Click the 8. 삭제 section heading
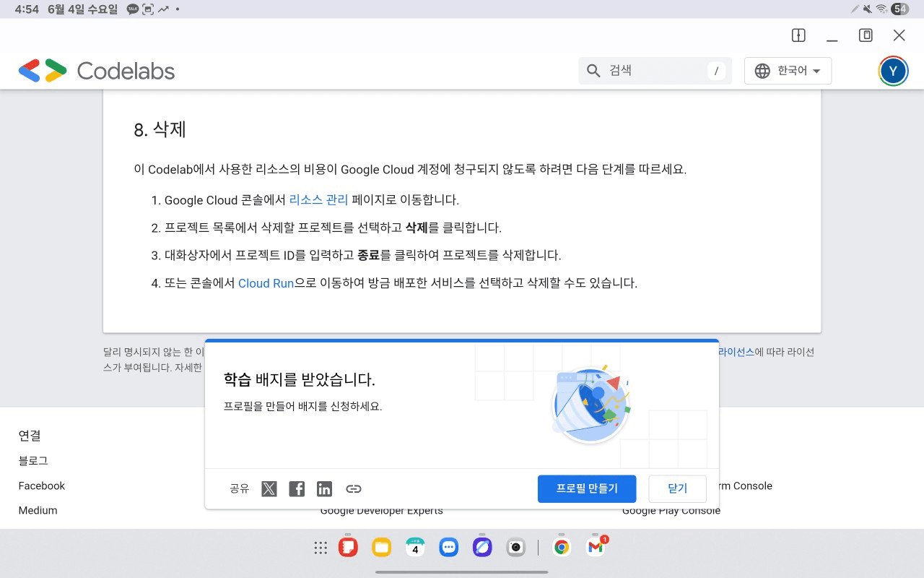The image size is (924, 578). (x=160, y=130)
